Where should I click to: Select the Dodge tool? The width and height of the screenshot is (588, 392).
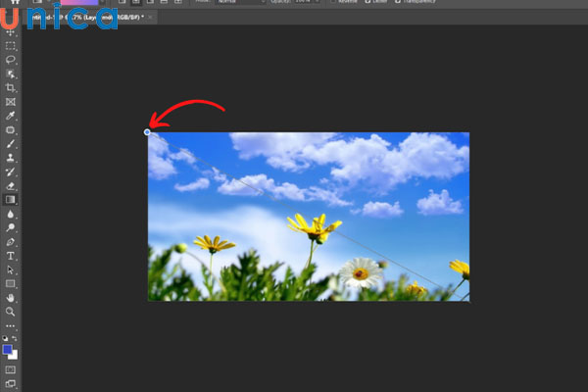10,227
